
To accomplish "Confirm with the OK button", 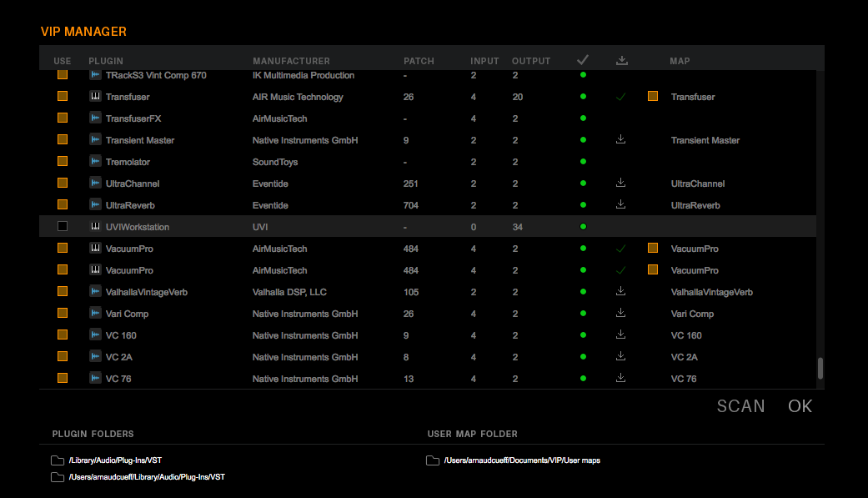I will coord(800,406).
